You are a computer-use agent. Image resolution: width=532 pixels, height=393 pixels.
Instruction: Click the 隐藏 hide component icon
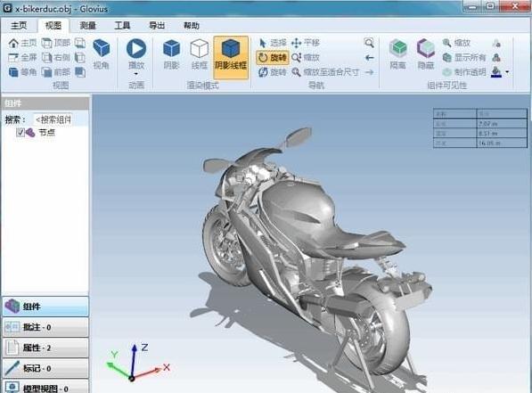[426, 54]
